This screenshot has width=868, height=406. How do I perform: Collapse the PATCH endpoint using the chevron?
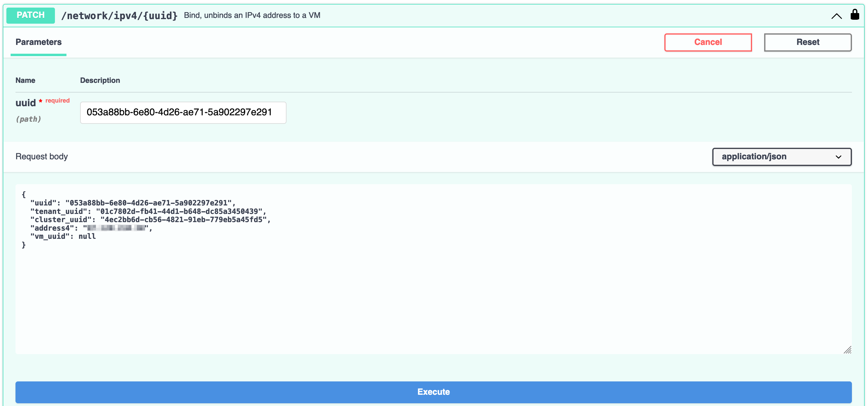[836, 15]
